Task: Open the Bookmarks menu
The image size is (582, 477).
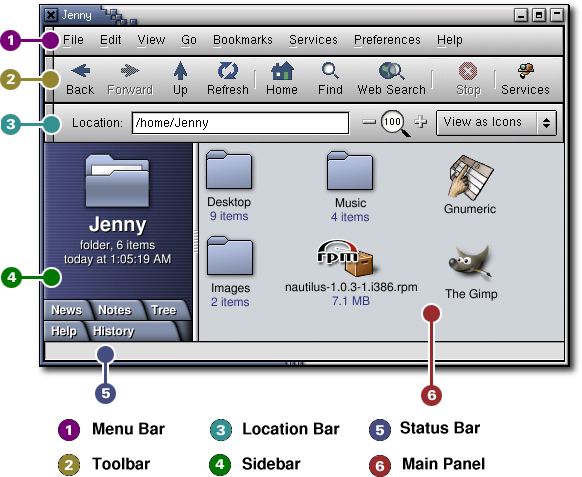Action: pos(243,40)
